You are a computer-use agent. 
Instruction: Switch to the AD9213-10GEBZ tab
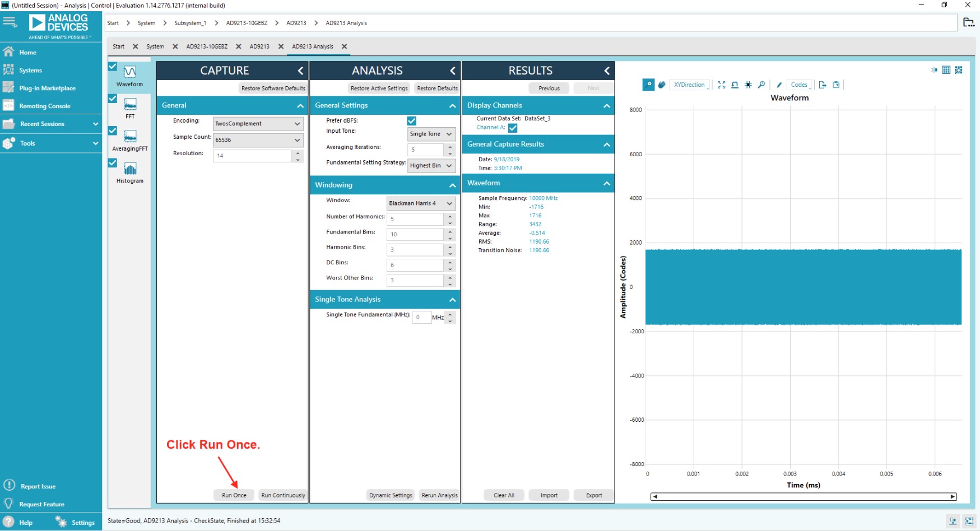[208, 46]
